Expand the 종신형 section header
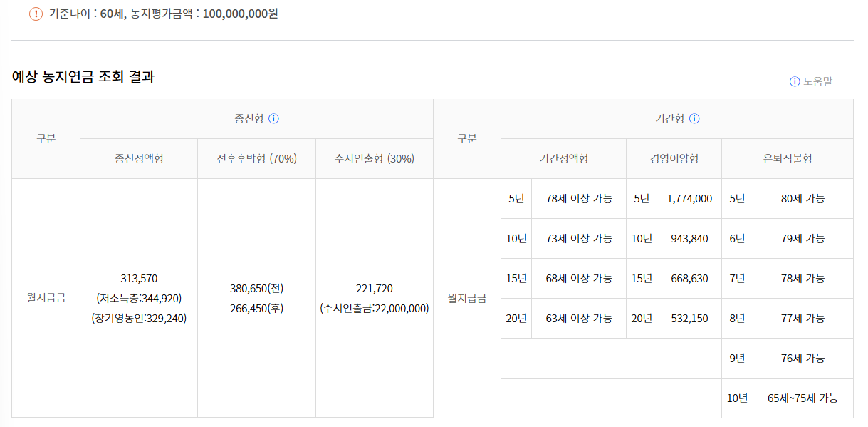 coord(256,119)
